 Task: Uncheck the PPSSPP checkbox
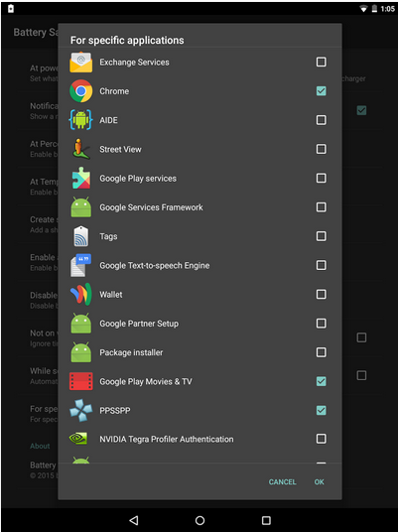321,410
